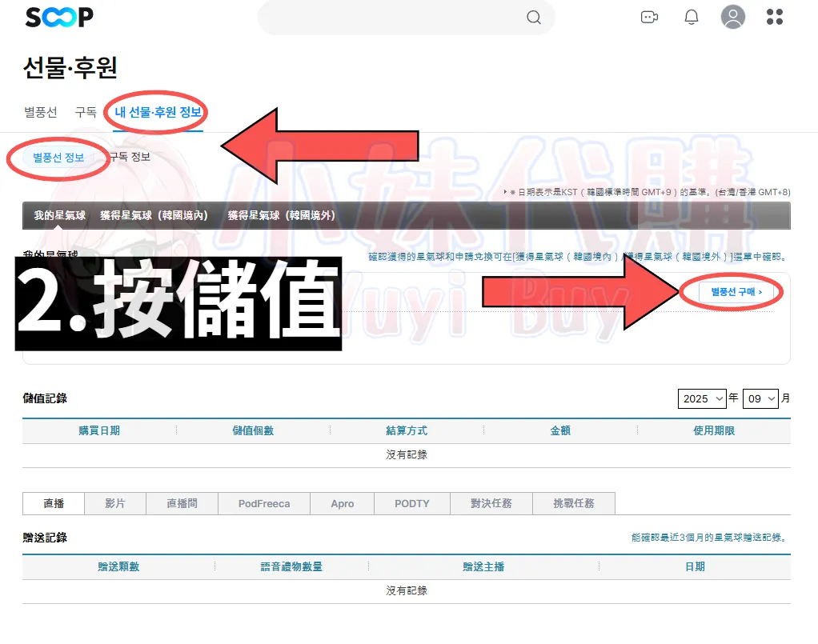Open the 獲得星氣球（韓國境外）tab
Screen dimensions: 818x644
click(x=281, y=215)
